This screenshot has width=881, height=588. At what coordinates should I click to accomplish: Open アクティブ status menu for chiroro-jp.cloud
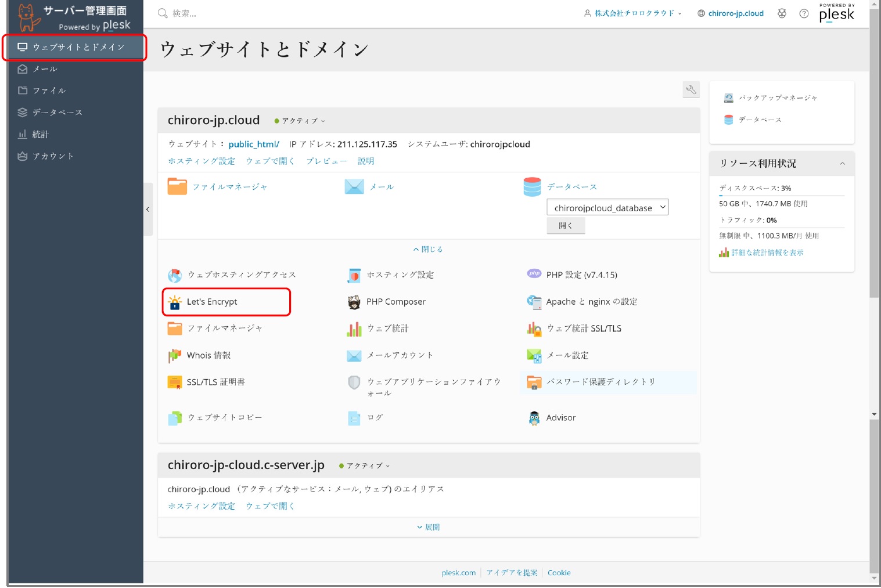tap(300, 121)
